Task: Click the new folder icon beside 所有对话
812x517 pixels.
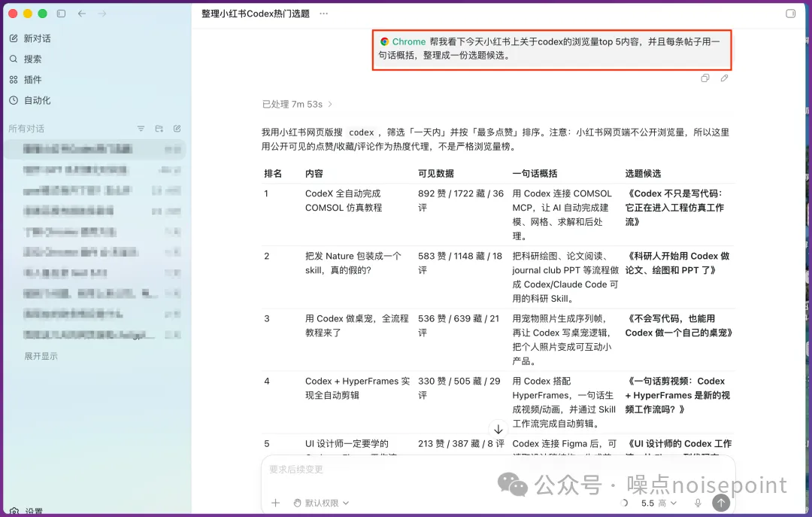Action: click(x=159, y=129)
